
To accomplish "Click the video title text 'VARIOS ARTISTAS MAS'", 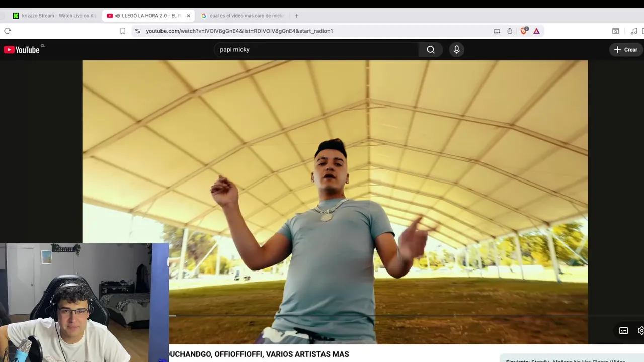I will pyautogui.click(x=307, y=354).
